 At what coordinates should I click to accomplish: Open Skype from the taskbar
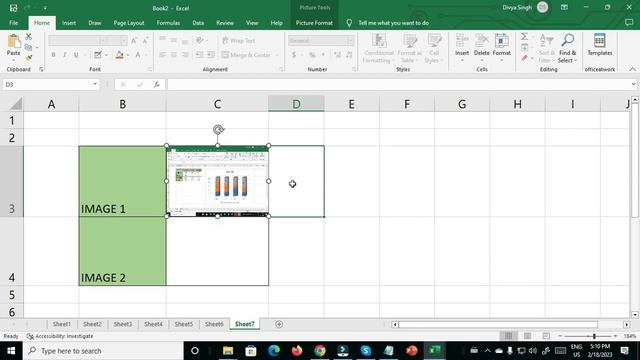tap(366, 351)
